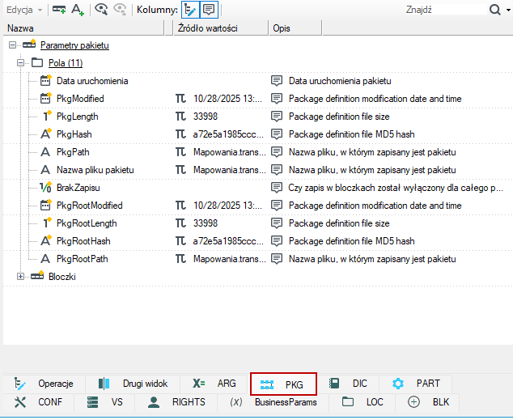Open the PART tab
This screenshot has height=420, width=513.
point(416,384)
